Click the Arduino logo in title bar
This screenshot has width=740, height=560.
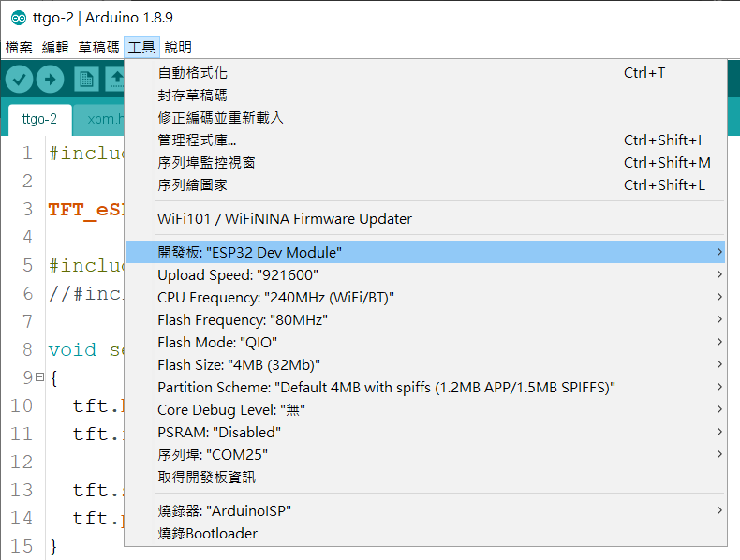tap(19, 18)
